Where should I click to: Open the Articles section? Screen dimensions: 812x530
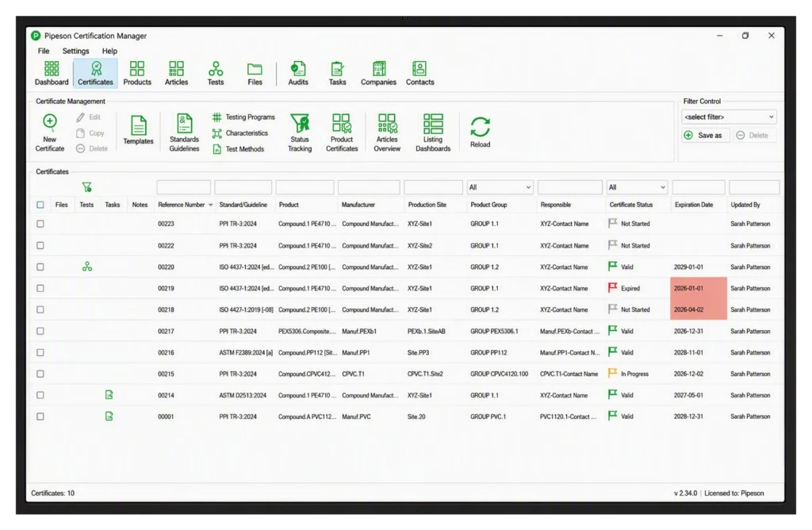click(176, 73)
